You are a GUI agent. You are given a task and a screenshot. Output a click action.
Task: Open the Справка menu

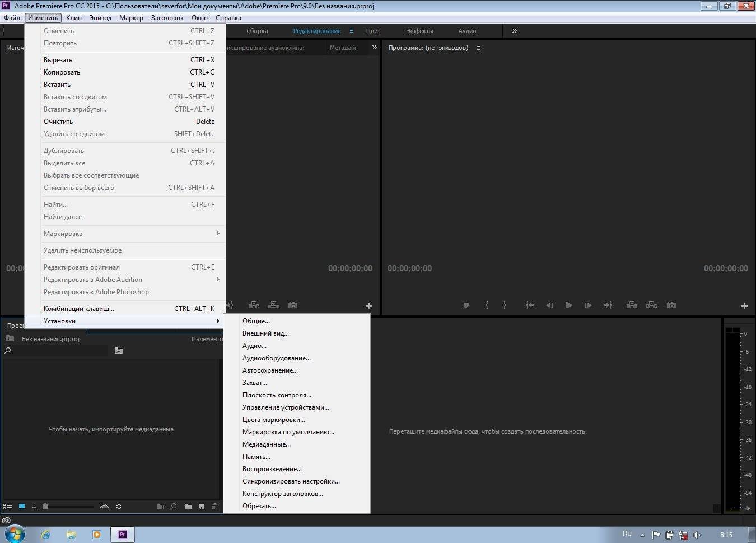228,18
